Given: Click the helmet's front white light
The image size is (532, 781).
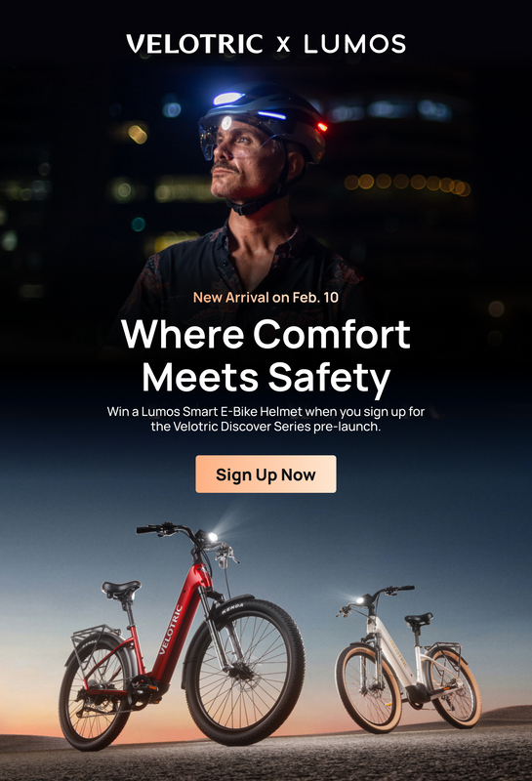Looking at the screenshot, I should tap(227, 99).
